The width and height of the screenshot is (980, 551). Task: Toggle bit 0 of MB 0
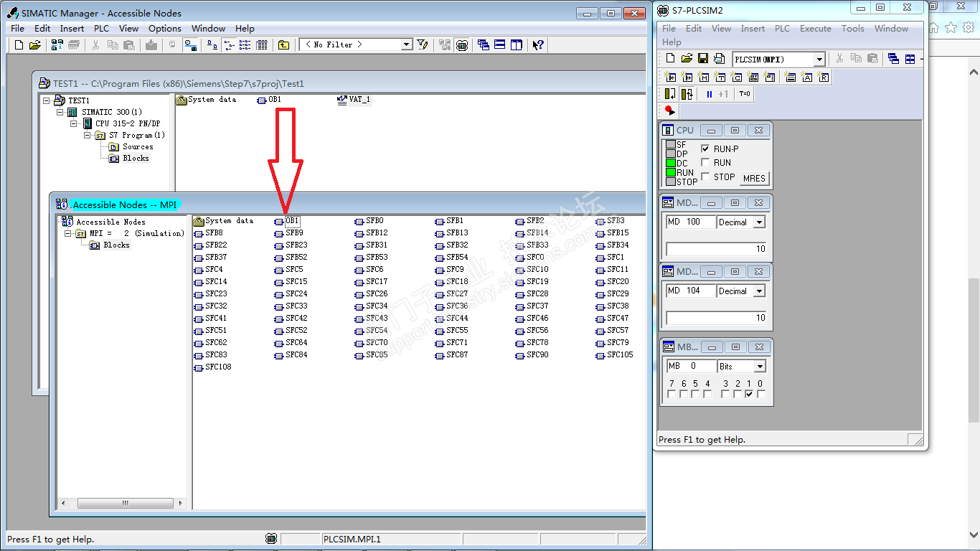pyautogui.click(x=760, y=395)
